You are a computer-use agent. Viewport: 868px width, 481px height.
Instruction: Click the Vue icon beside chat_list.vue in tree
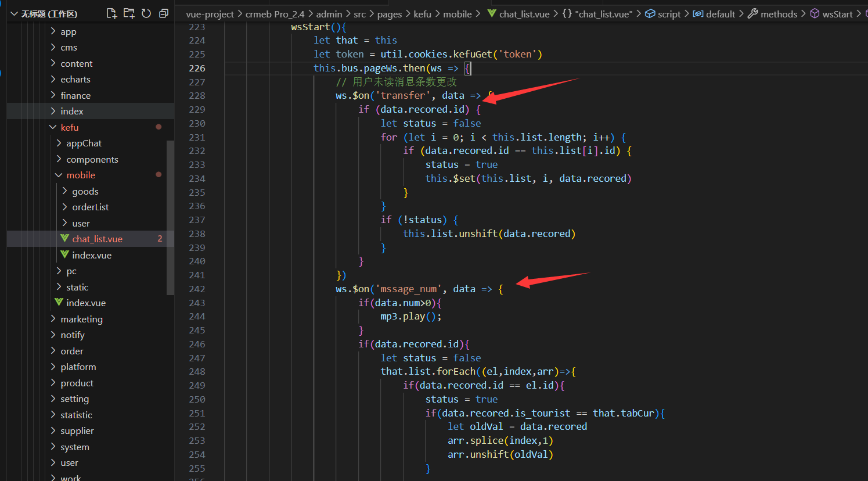(65, 239)
